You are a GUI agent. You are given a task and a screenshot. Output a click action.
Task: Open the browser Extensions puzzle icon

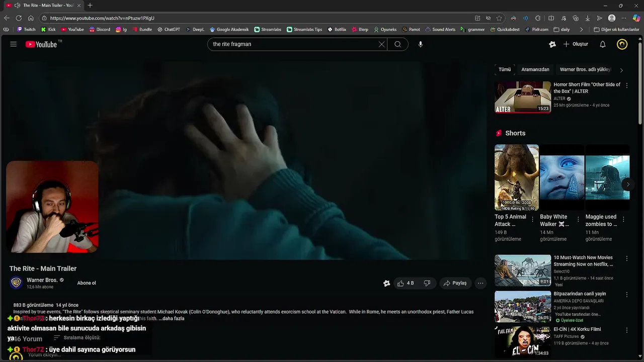(538, 18)
